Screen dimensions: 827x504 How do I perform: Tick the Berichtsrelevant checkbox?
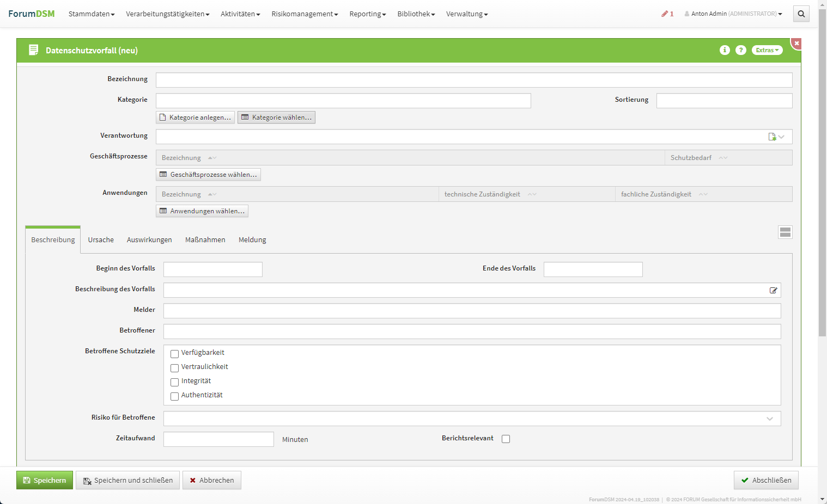click(506, 439)
